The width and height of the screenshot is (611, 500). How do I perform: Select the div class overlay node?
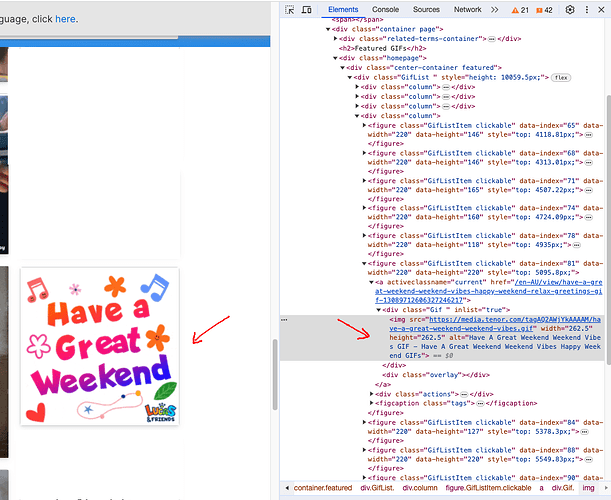436,375
